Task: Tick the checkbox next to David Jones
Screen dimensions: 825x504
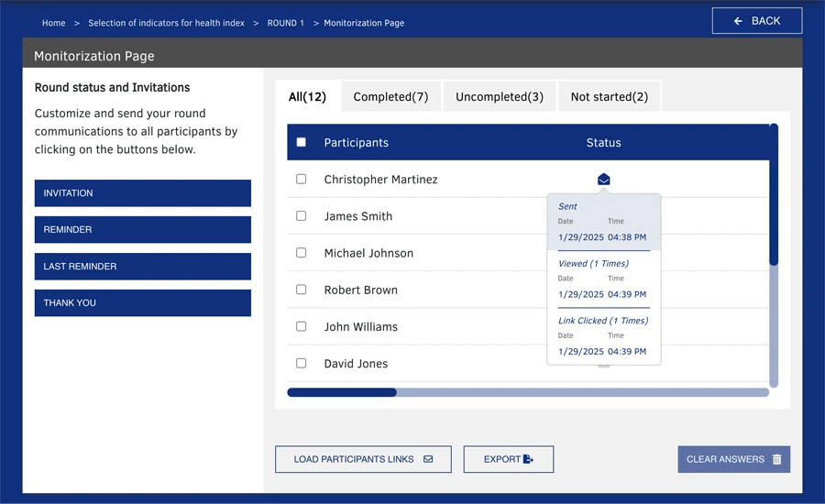Action: pos(301,363)
